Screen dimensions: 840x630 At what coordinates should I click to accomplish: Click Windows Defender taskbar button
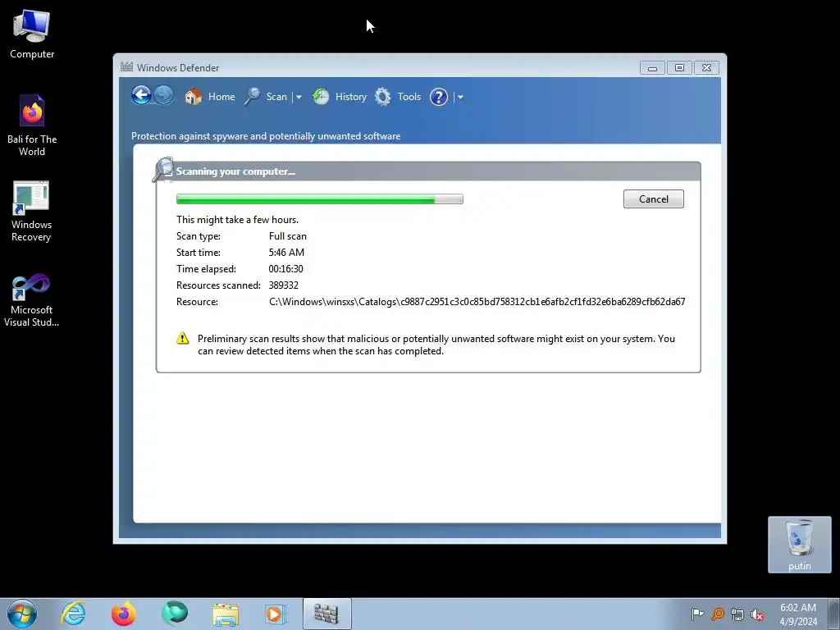coord(326,614)
